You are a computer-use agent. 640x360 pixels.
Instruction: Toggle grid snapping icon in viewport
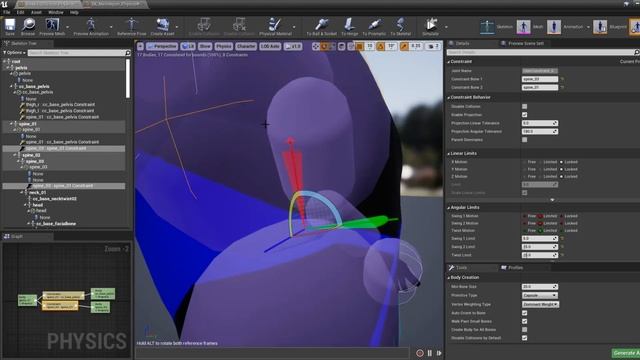point(359,47)
